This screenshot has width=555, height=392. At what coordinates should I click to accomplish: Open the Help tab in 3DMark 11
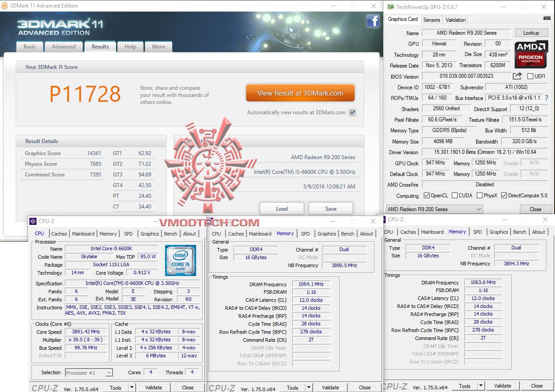(130, 47)
